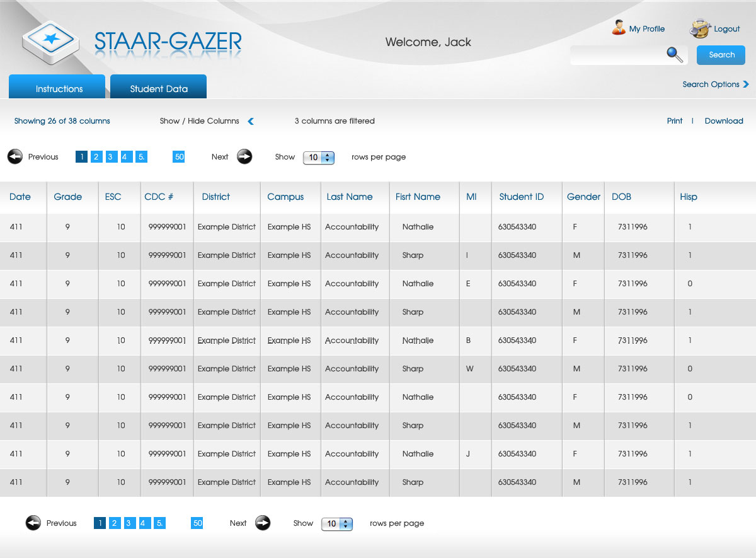The width and height of the screenshot is (756, 558).
Task: Go to page 4 in bottom pagination
Action: pos(145,523)
